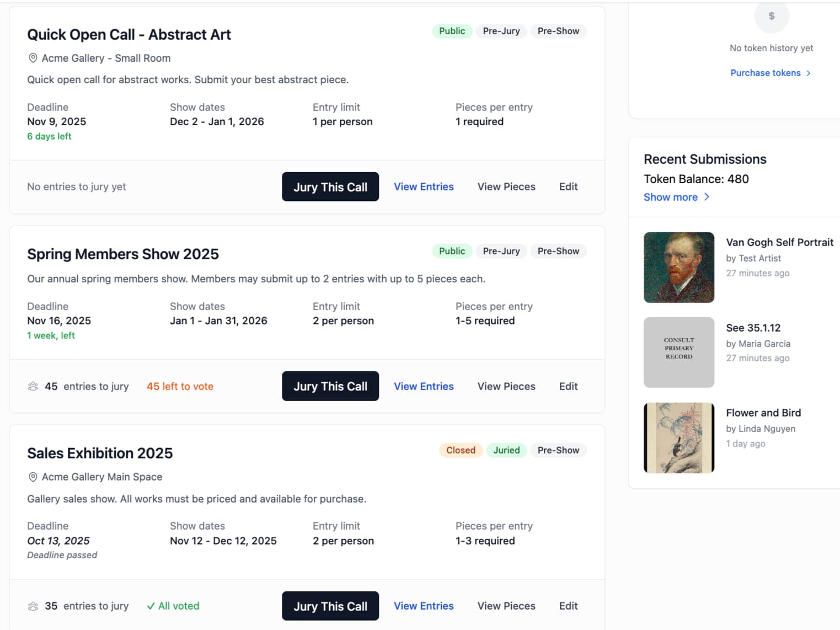Screen dimensions: 840x630
Task: Click the chevron arrow after Show more
Action: tap(707, 197)
